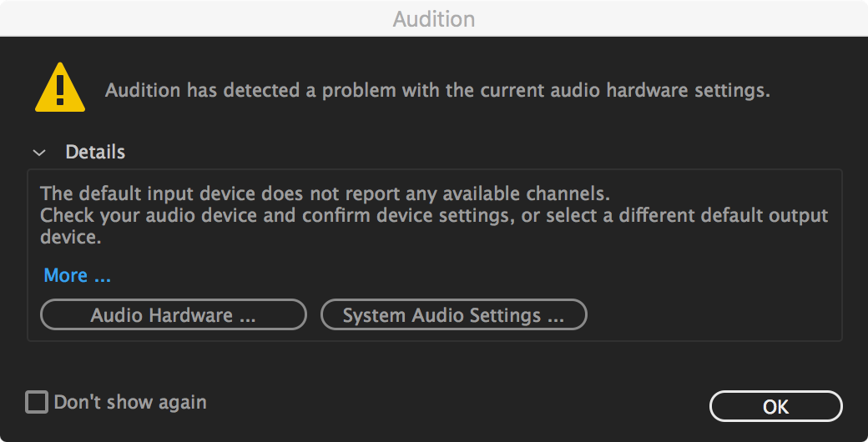Click the Audition title bar text
Viewport: 868px width, 442px height.
coord(434,18)
